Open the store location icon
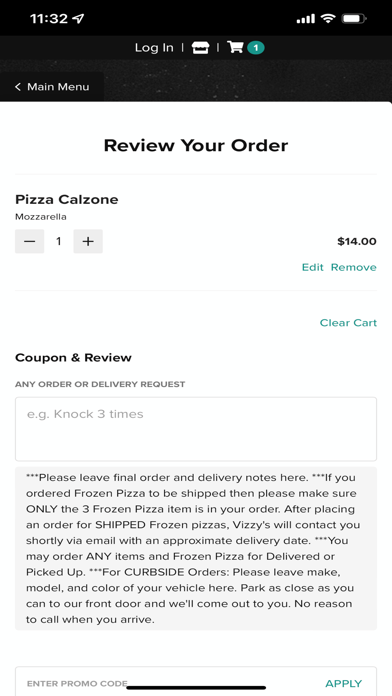 [x=200, y=47]
